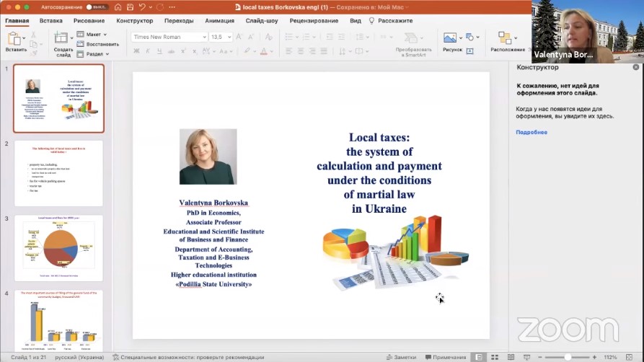Click the zoom slider handle

coord(568,357)
